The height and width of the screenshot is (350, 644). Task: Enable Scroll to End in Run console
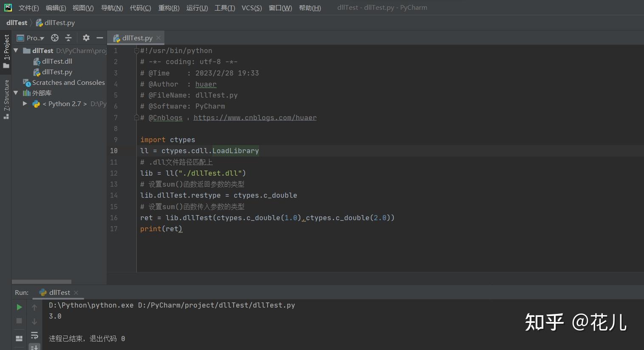pos(34,347)
